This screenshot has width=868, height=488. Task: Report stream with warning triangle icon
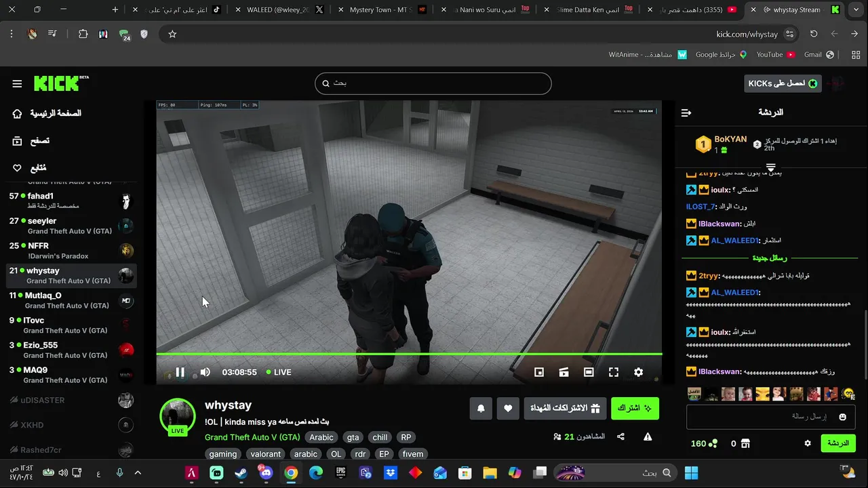coord(648,437)
